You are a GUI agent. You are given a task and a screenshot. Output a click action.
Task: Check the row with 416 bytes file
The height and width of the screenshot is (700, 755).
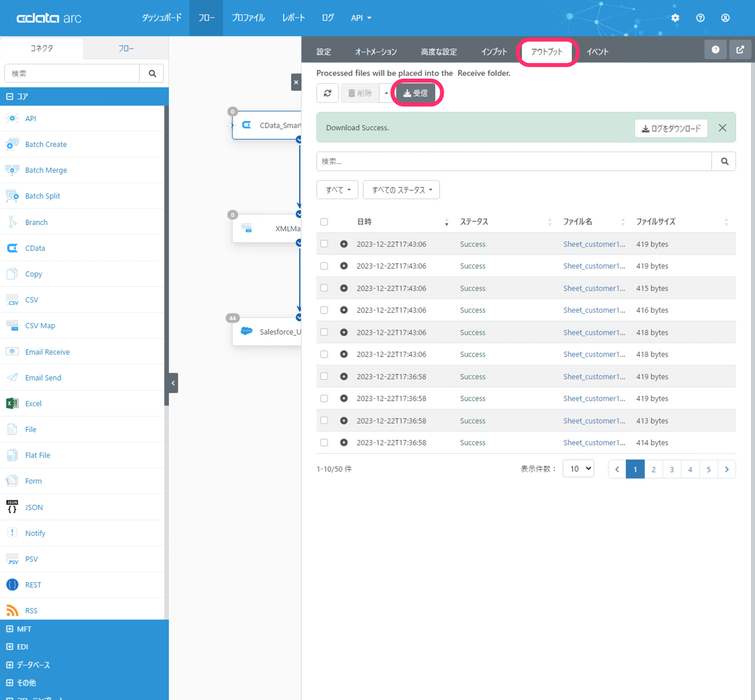pyautogui.click(x=324, y=310)
